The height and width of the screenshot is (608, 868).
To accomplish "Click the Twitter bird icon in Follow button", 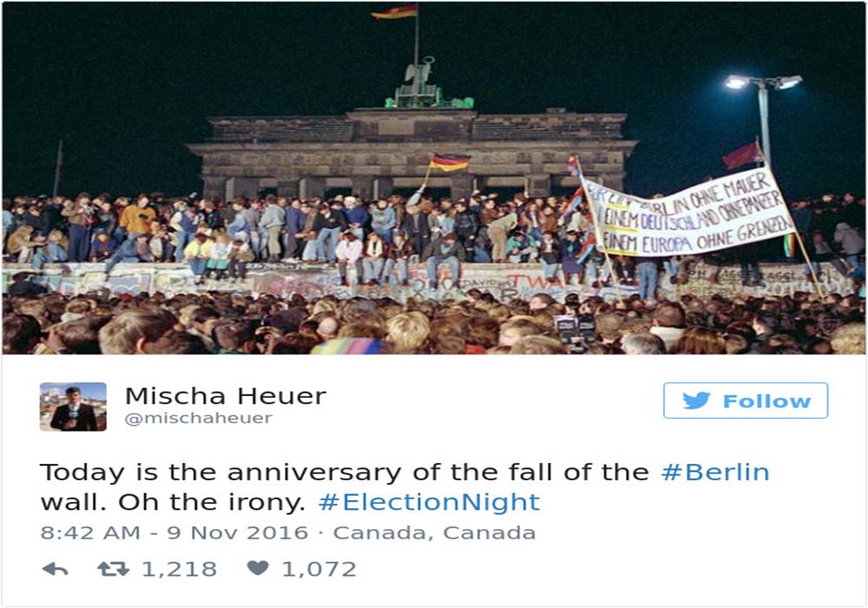I will click(x=696, y=400).
